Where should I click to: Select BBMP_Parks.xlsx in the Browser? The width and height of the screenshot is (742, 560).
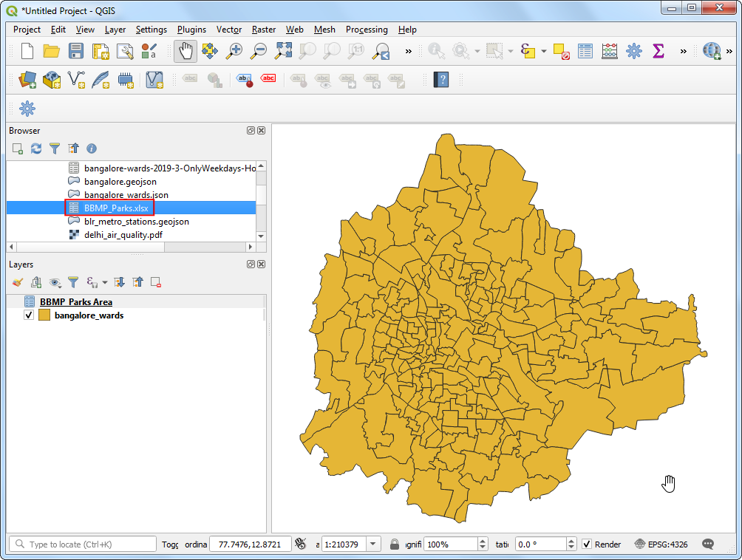coord(115,208)
